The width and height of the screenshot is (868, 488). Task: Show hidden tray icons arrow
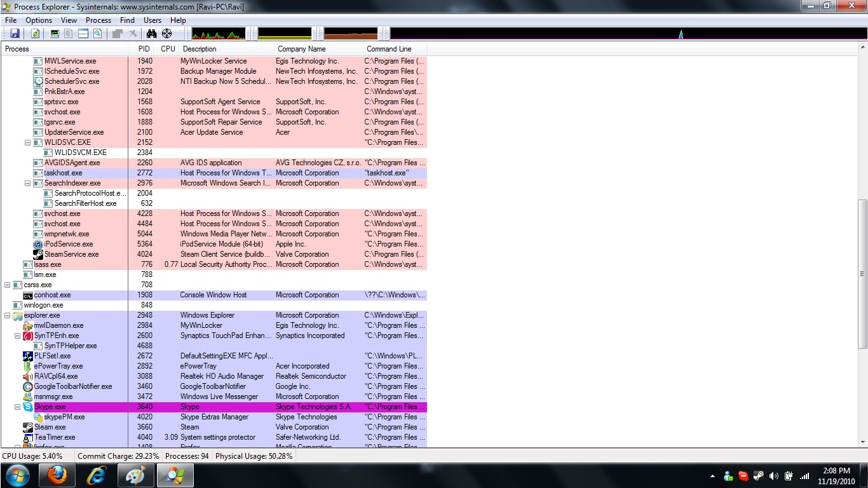pyautogui.click(x=712, y=476)
